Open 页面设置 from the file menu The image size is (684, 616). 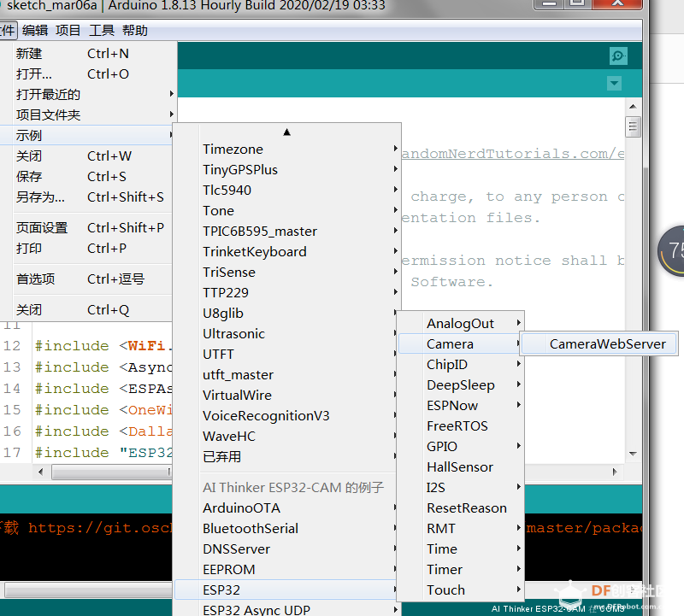pos(88,227)
